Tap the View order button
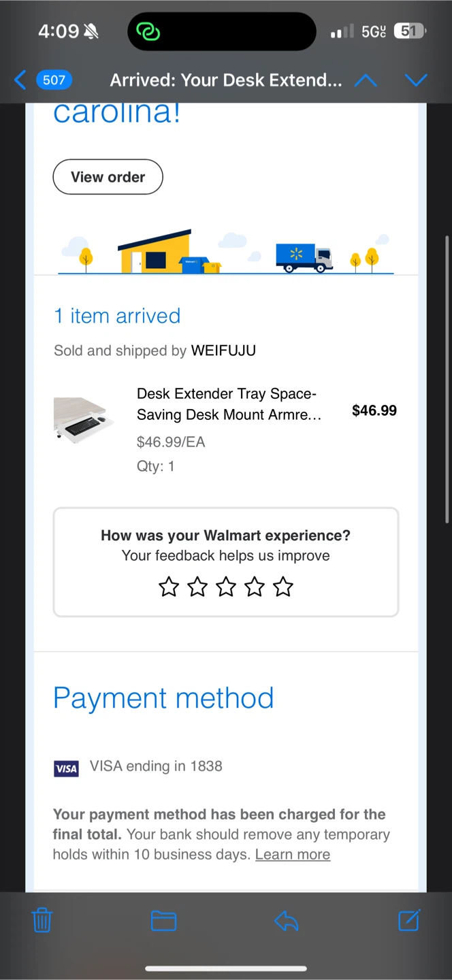The height and width of the screenshot is (980, 452). [108, 177]
